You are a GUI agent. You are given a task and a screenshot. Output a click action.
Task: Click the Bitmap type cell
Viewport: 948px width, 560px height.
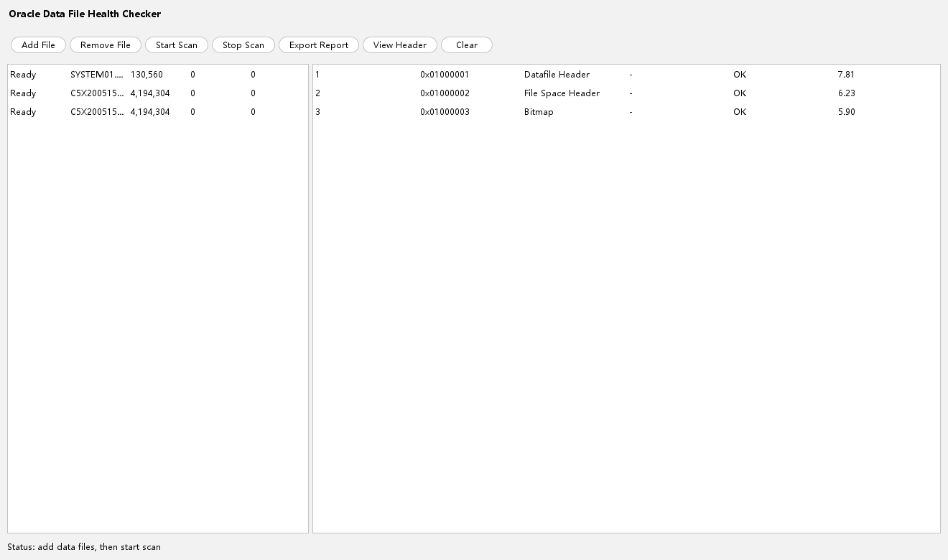point(539,112)
